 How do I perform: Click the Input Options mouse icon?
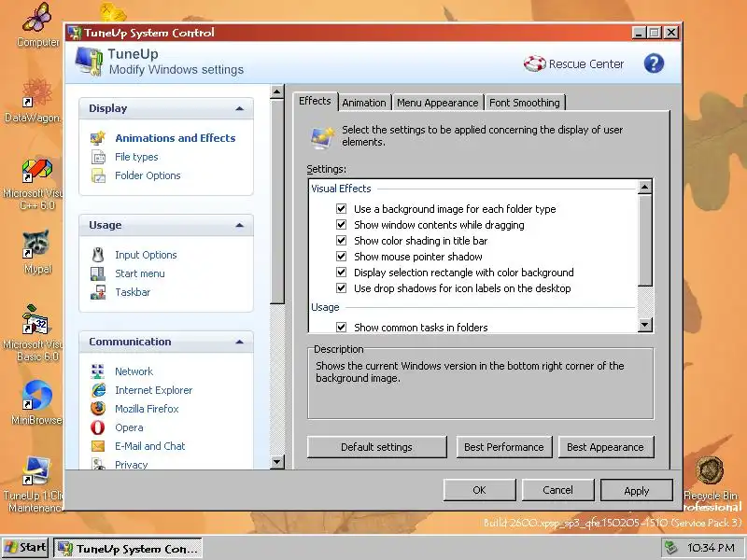(98, 255)
